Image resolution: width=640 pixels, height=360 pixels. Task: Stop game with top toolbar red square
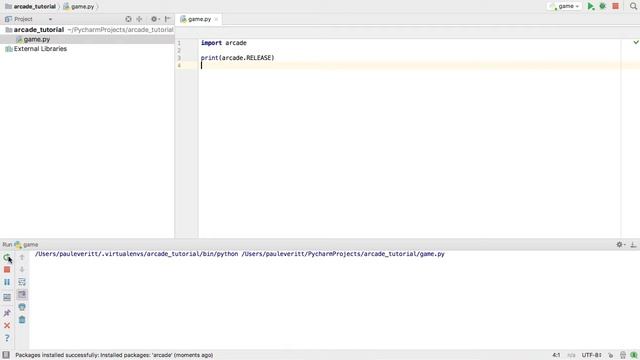(616, 6)
